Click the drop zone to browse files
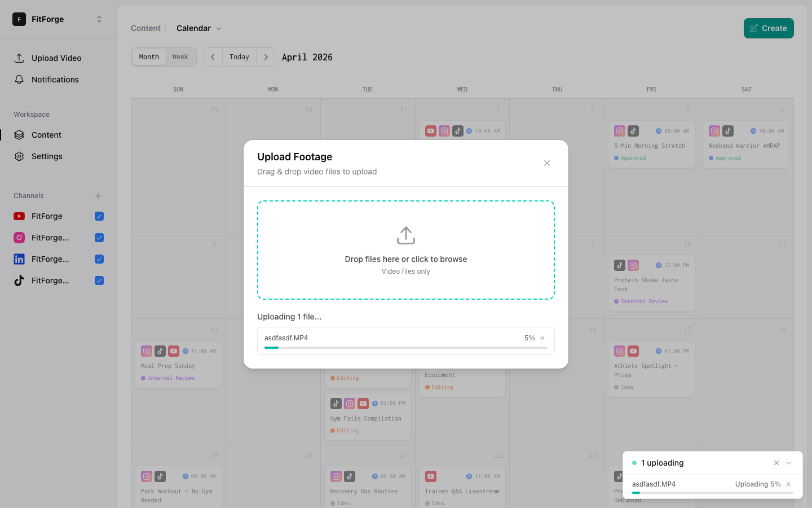The height and width of the screenshot is (508, 812). pyautogui.click(x=406, y=250)
